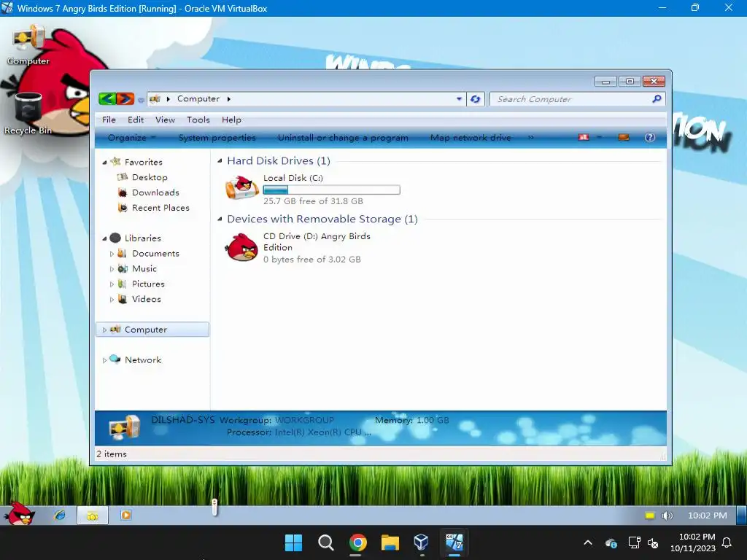
Task: Click the host notification bell
Action: click(727, 542)
